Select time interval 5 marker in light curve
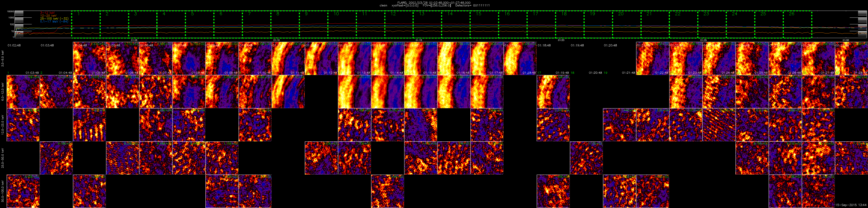 [x=192, y=14]
